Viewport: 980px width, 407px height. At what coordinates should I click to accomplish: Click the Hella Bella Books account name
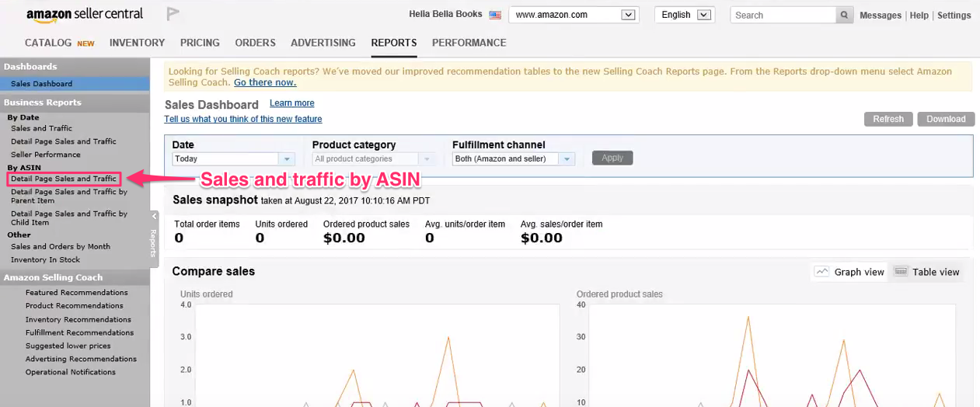point(445,14)
